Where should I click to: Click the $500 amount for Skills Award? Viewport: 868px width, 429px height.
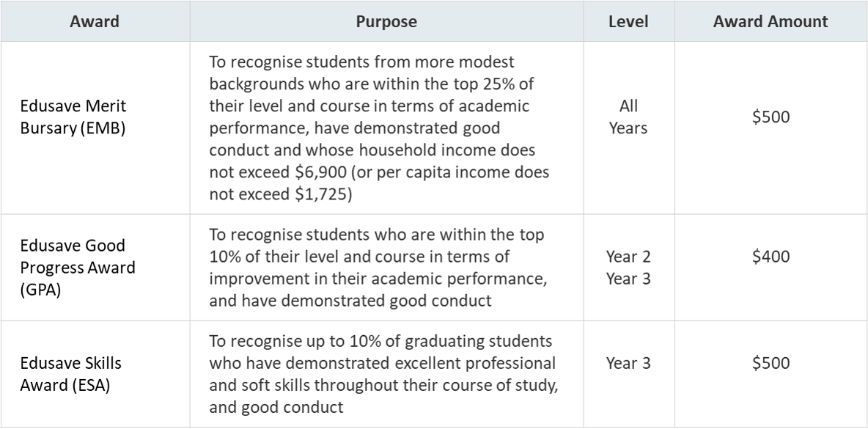[x=770, y=363]
